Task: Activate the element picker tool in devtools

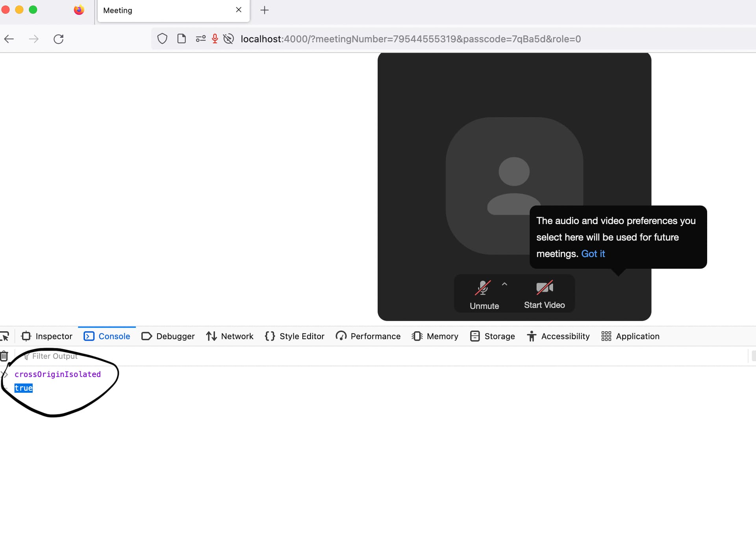Action: [5, 336]
